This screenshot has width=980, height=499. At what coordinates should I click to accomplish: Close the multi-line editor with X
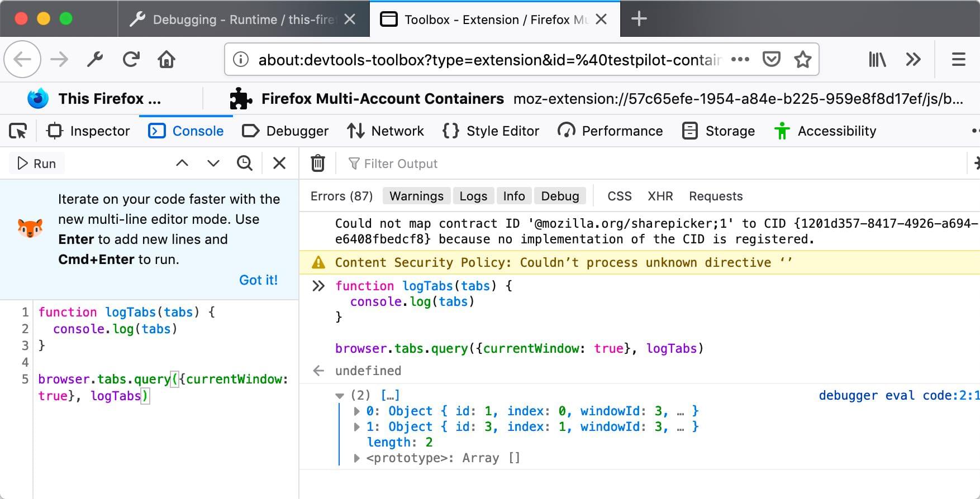point(279,163)
